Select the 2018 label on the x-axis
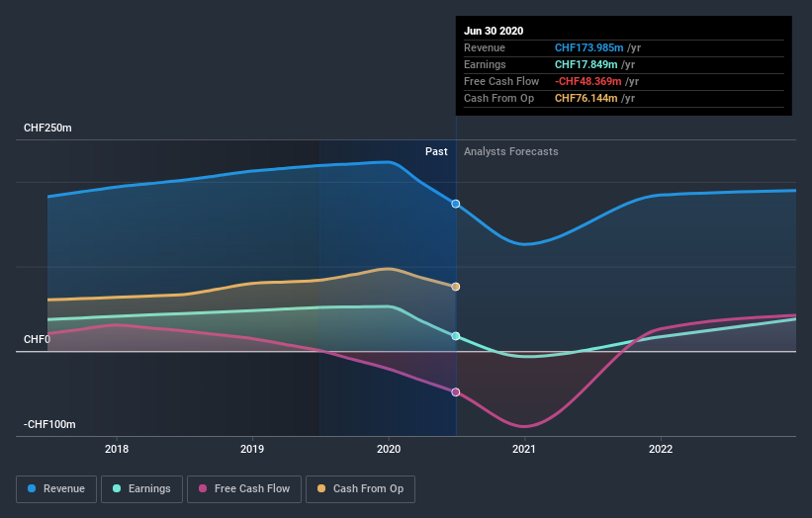The width and height of the screenshot is (812, 518). tap(117, 449)
